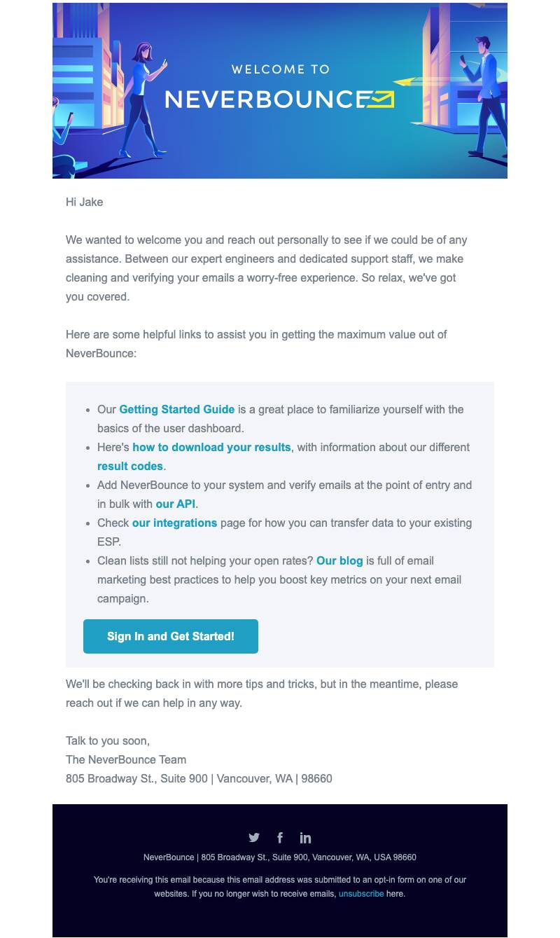560x938 pixels.
Task: Visit 'Our blog' via its link
Action: coord(339,560)
